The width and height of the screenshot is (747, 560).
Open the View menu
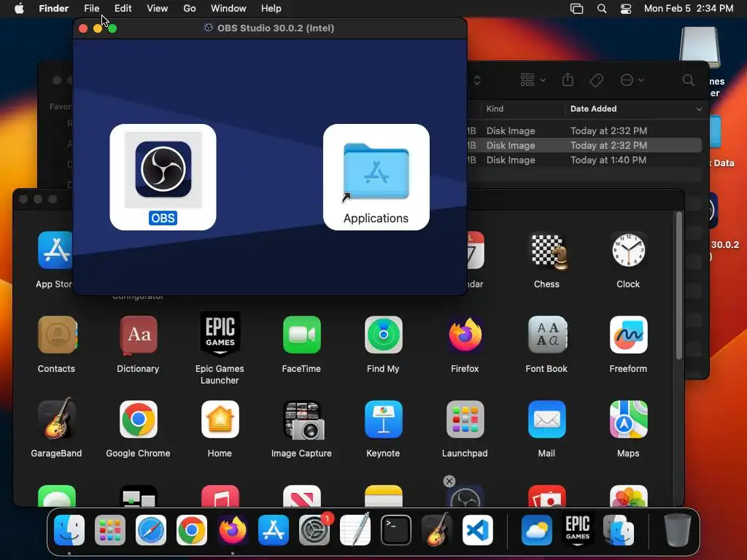[x=158, y=9]
